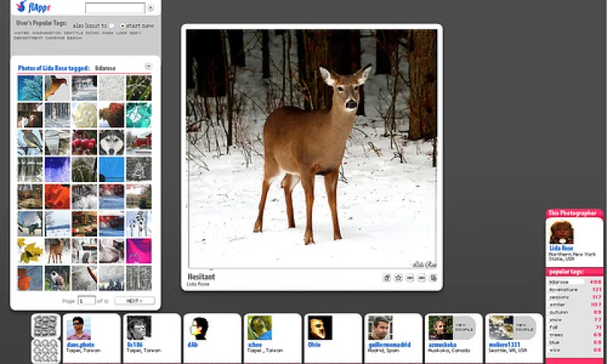
Task: Open the husky dog thumbnail
Action: click(112, 142)
